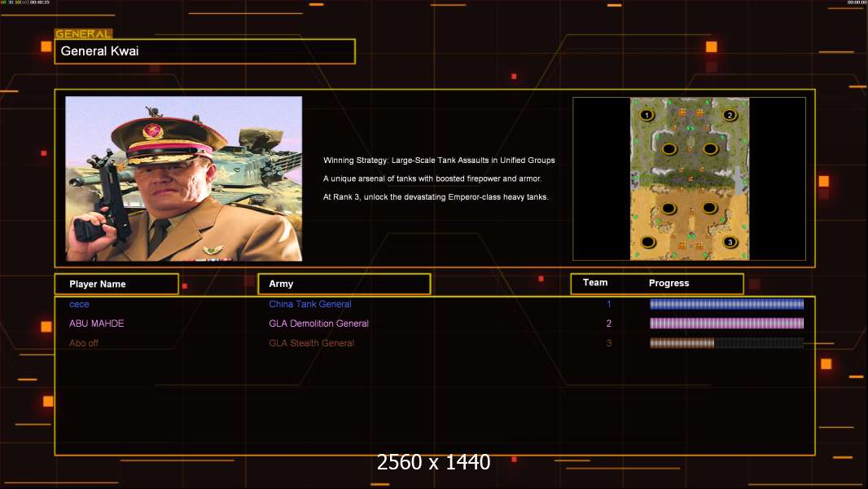Click GLA Demolition General army entry

click(319, 324)
